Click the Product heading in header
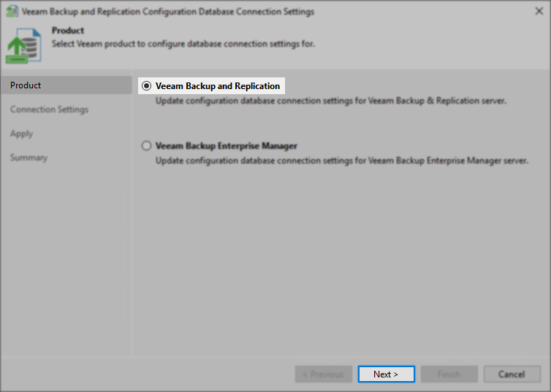The image size is (551, 392). (68, 31)
